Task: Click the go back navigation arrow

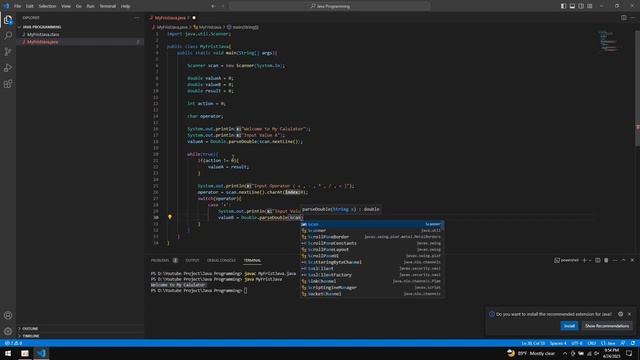Action: pos(213,6)
